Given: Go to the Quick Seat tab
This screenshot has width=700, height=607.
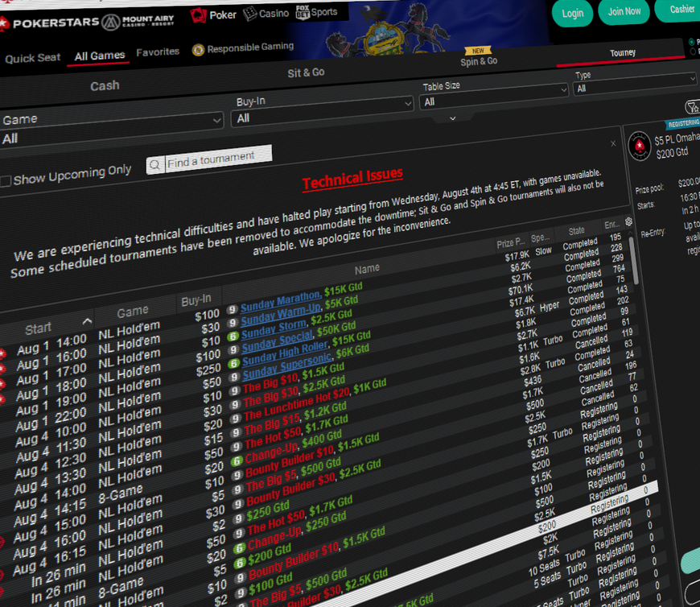Looking at the screenshot, I should coord(33,58).
